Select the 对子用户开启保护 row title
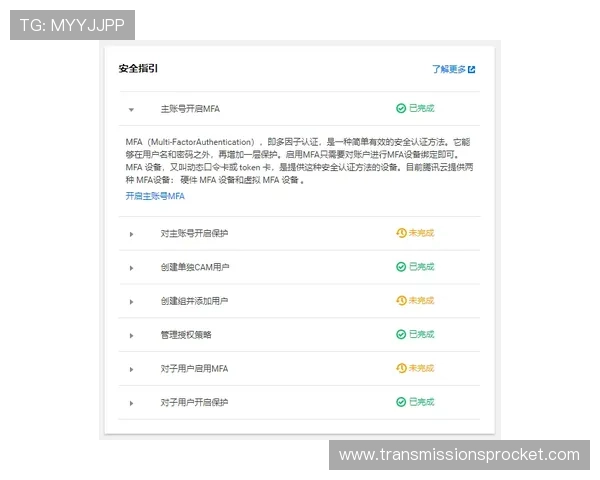 pos(194,402)
